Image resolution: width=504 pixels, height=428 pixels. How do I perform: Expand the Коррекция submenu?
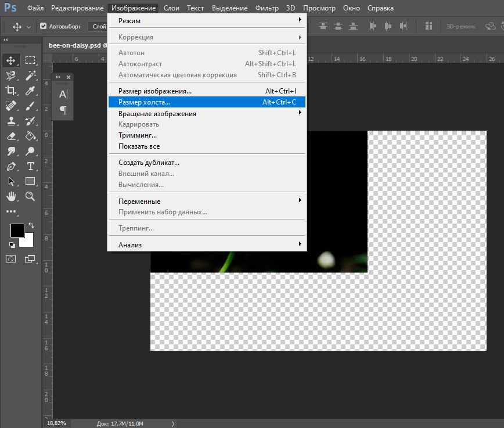(x=207, y=37)
